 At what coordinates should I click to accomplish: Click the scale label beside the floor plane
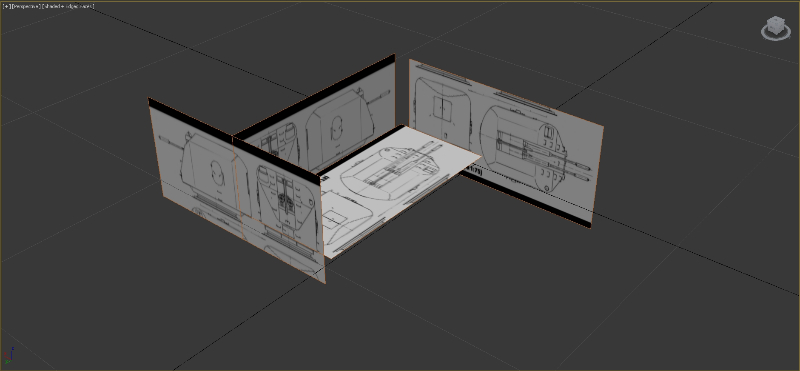(474, 171)
